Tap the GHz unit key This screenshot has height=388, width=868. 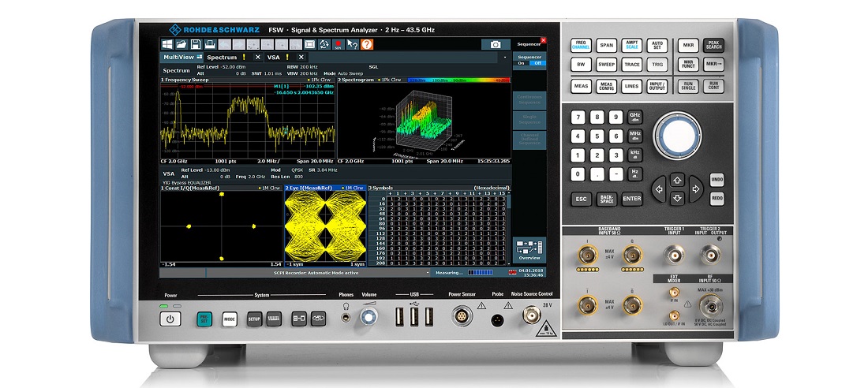[635, 117]
